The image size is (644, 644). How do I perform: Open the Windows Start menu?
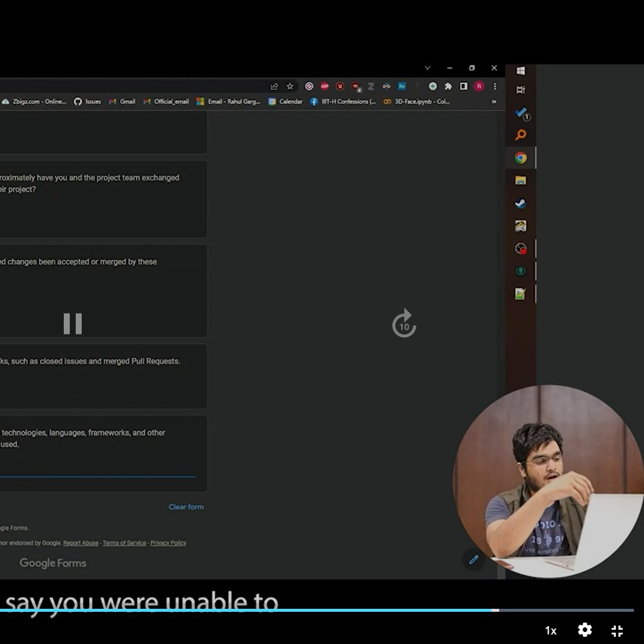pyautogui.click(x=521, y=70)
